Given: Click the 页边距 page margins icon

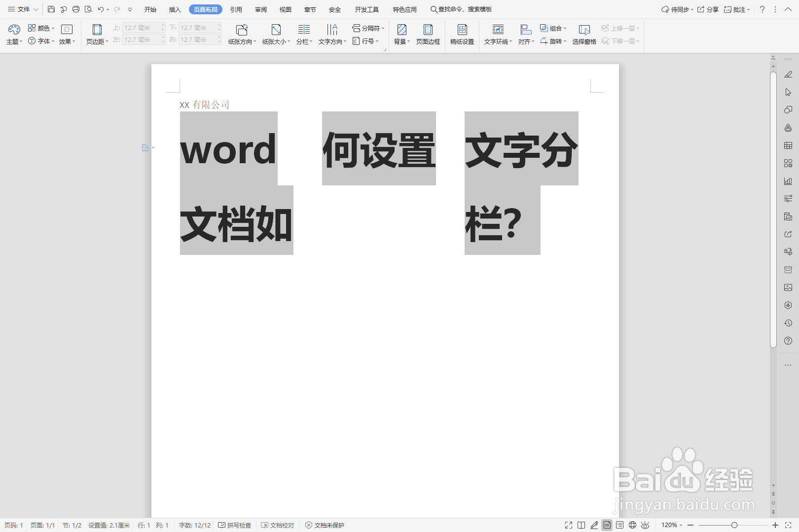Looking at the screenshot, I should [96, 35].
